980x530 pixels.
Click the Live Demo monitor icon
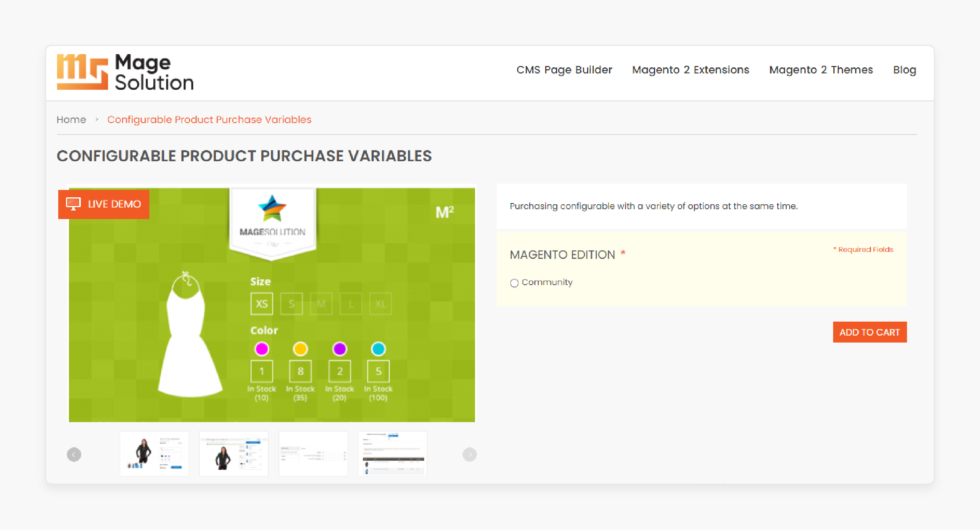pyautogui.click(x=73, y=204)
